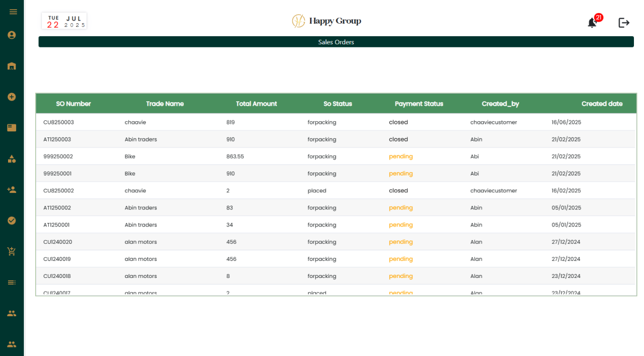Select order CU8250003

click(59, 122)
